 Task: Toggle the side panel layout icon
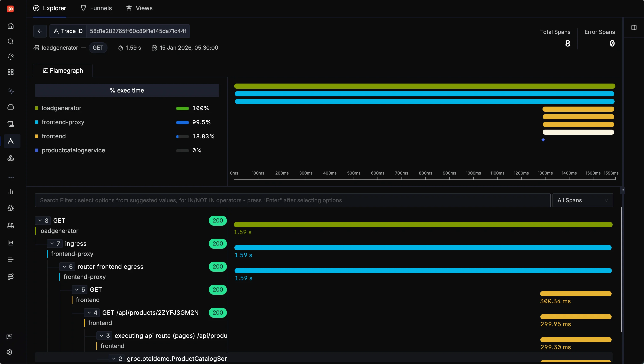coord(634,27)
